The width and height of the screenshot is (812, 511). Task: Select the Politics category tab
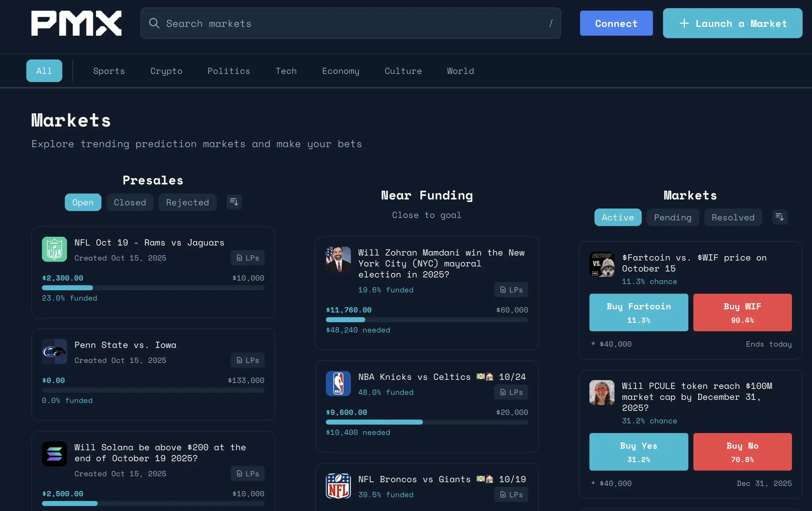click(x=229, y=71)
